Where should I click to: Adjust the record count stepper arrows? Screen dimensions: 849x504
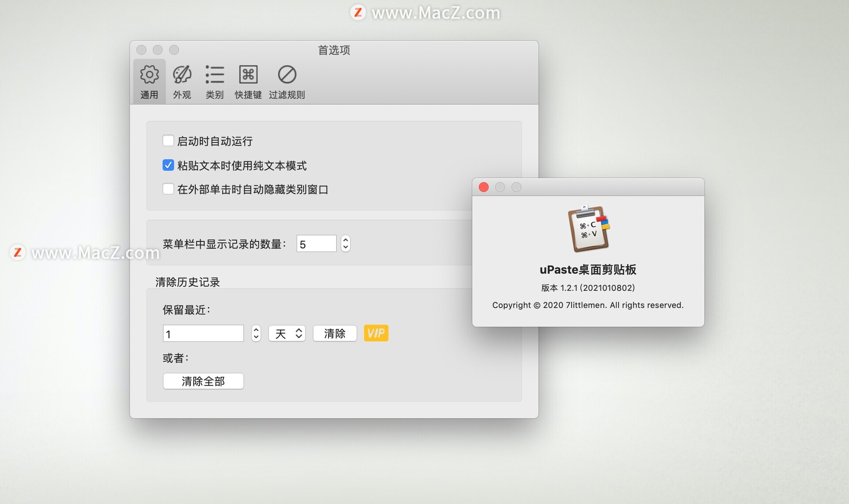346,244
